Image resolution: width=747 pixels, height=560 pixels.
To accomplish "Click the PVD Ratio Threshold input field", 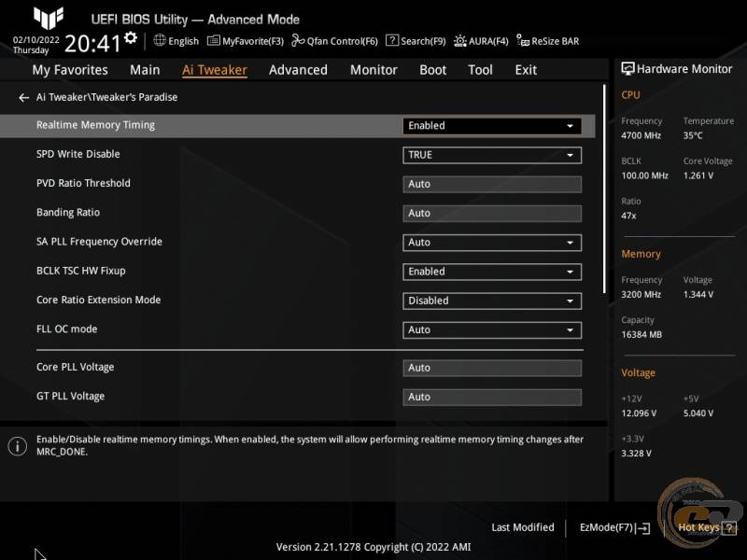I will pos(492,184).
